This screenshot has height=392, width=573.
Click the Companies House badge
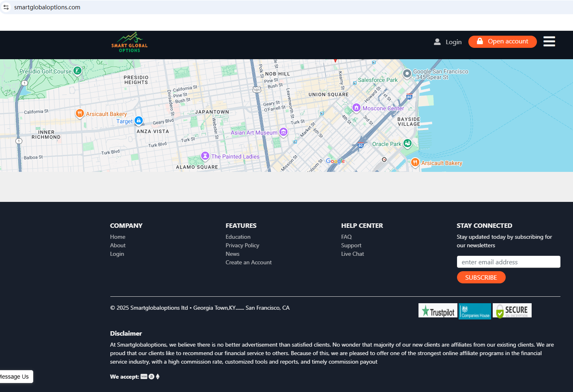click(x=475, y=311)
